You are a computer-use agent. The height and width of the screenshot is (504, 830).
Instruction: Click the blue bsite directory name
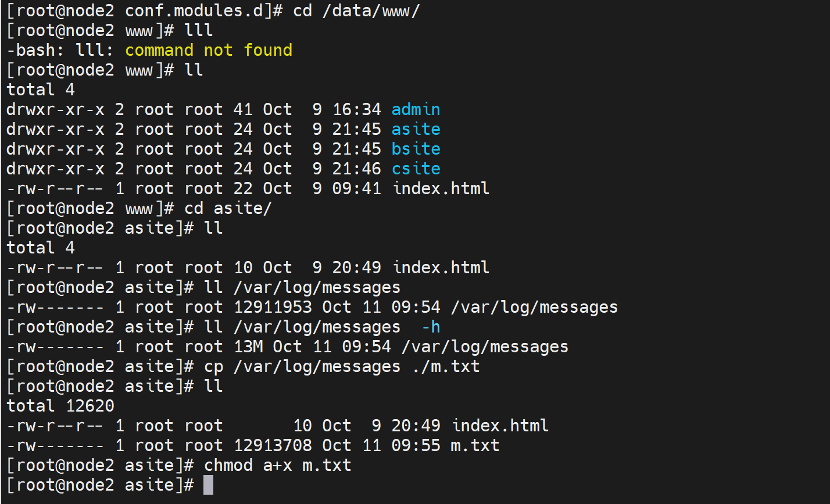tap(416, 149)
